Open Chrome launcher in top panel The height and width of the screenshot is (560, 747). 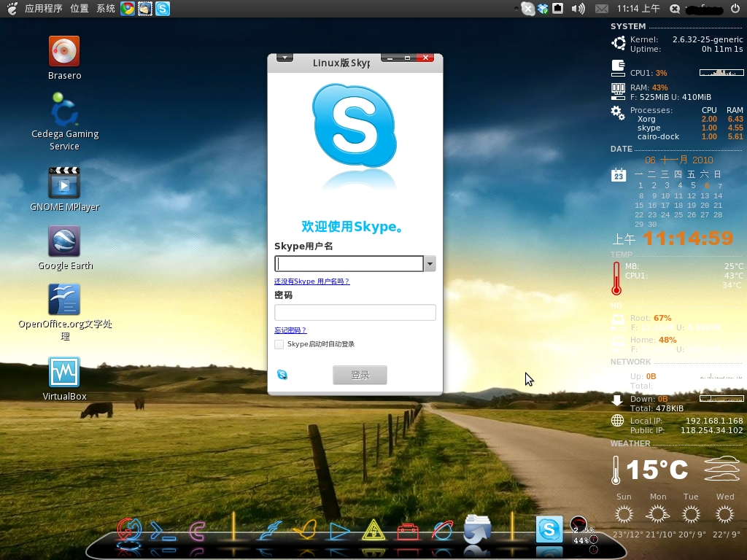(x=128, y=9)
